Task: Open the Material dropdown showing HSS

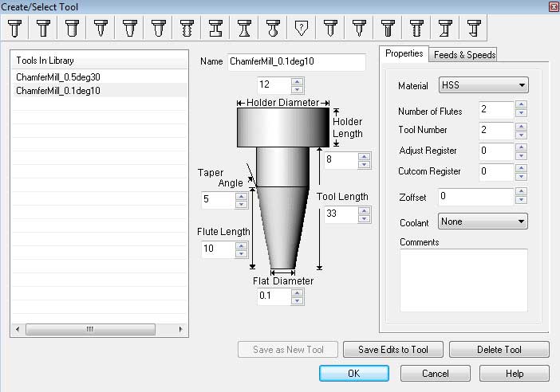Action: [x=483, y=85]
